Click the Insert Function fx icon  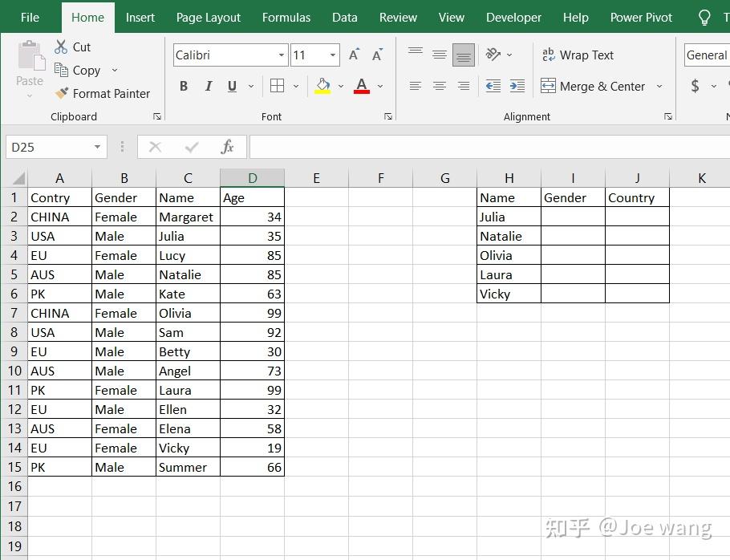click(x=227, y=147)
